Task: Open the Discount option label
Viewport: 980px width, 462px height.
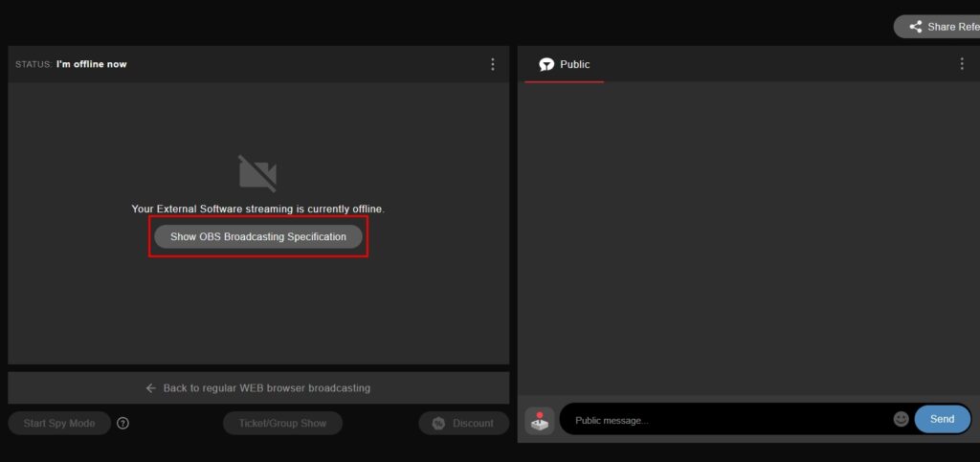Action: coord(473,424)
